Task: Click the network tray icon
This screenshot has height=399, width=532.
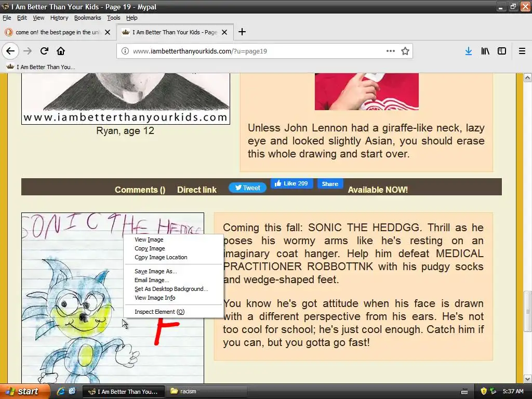Action: click(493, 391)
